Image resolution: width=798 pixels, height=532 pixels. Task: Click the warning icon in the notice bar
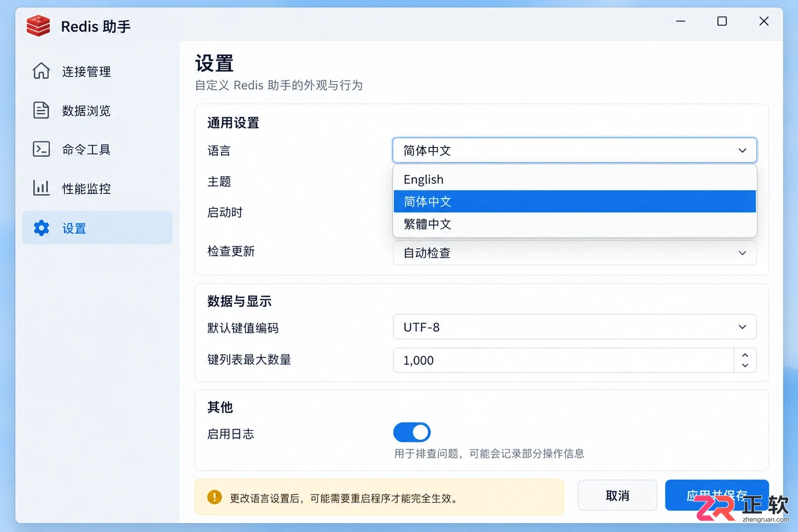pos(214,497)
